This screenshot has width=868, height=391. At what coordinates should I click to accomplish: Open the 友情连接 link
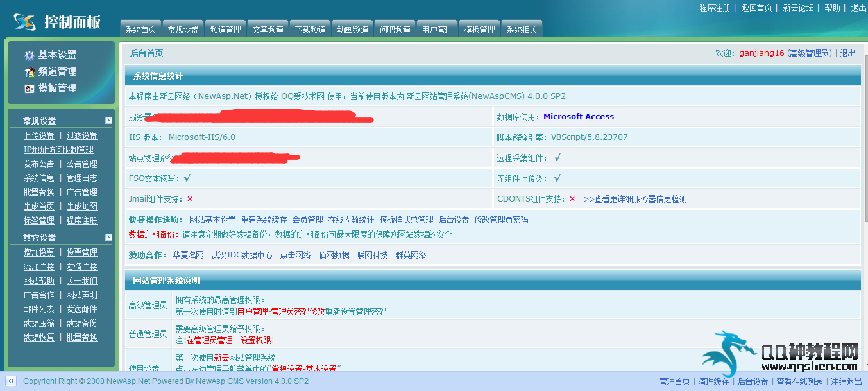point(82,266)
